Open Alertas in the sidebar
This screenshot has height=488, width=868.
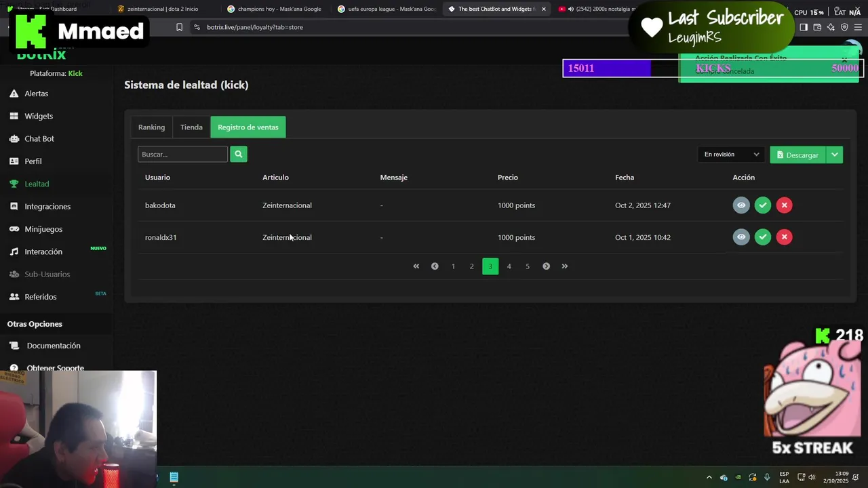pyautogui.click(x=36, y=94)
